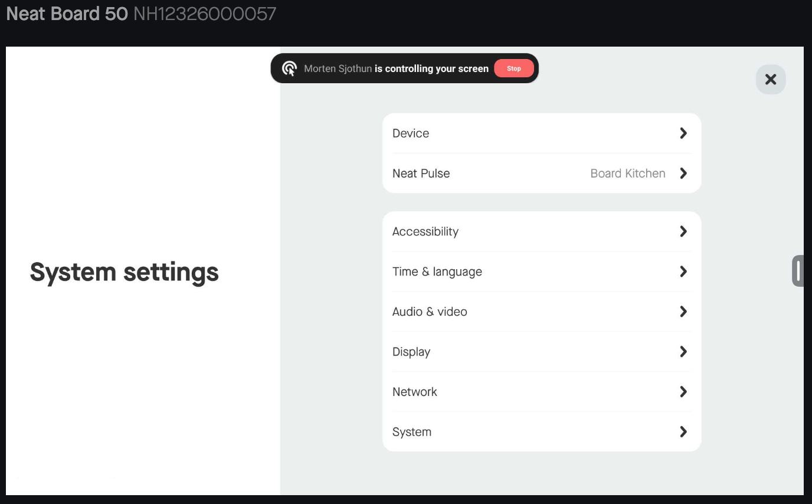
Task: Click the remote control cursor icon in banner
Action: click(289, 68)
